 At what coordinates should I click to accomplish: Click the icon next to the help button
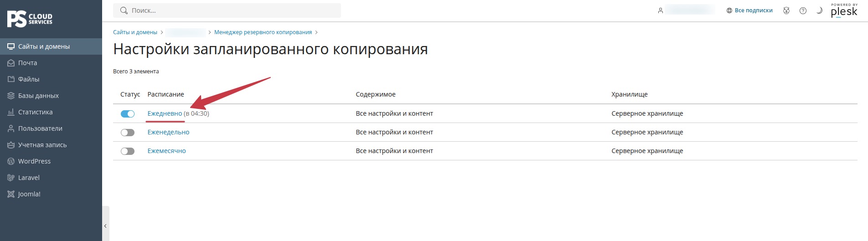(786, 10)
